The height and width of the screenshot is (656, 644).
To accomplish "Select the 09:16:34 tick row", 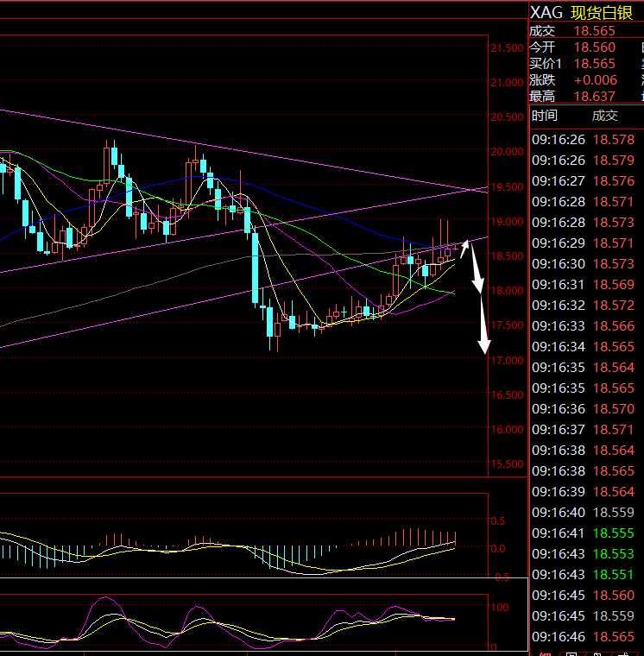I will point(584,346).
